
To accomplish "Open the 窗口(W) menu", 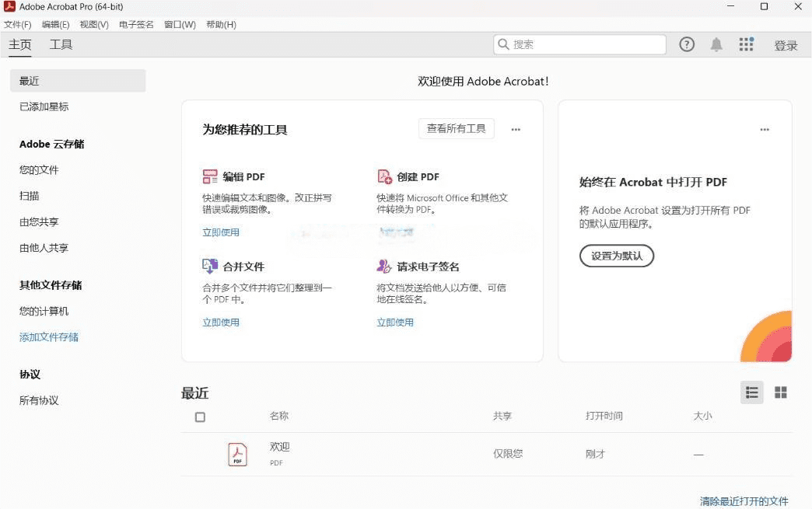I will [x=180, y=24].
